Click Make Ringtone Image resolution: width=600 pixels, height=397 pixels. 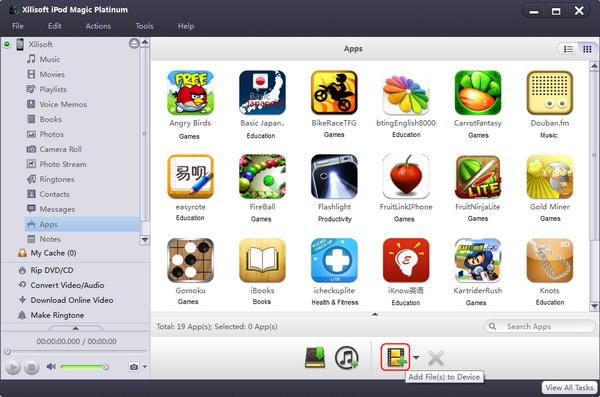click(57, 315)
